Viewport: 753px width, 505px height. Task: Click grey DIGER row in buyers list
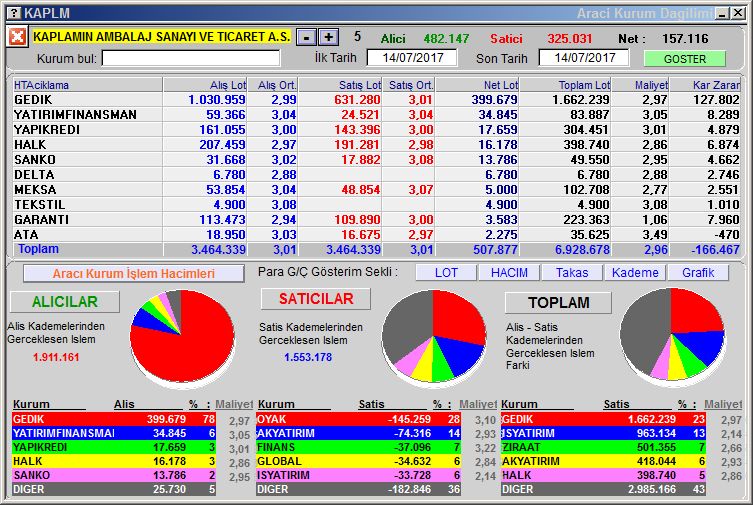point(114,489)
